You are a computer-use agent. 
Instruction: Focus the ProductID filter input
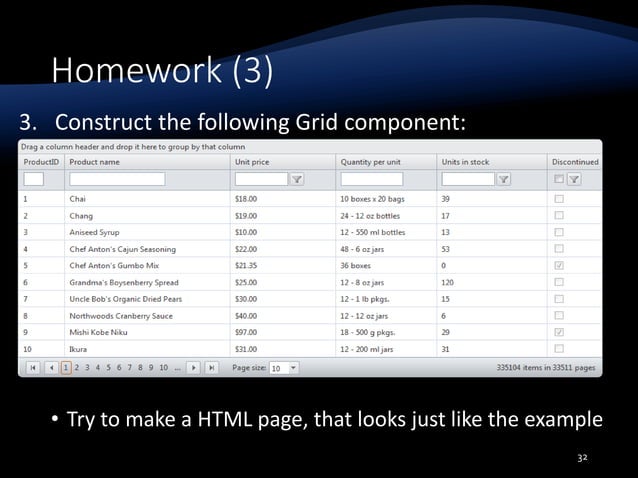point(34,179)
